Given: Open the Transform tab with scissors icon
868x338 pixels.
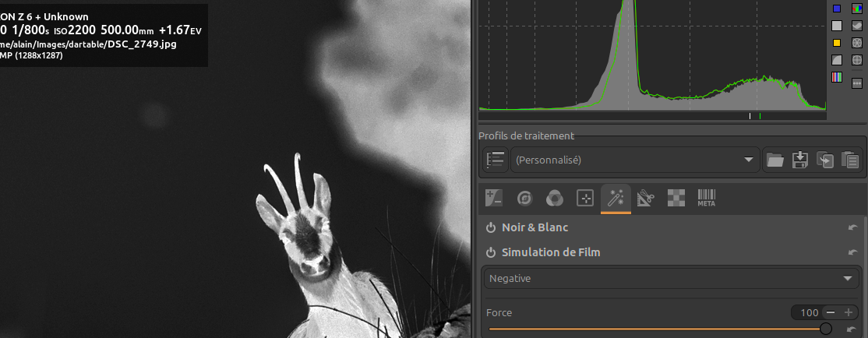Looking at the screenshot, I should click(x=645, y=199).
